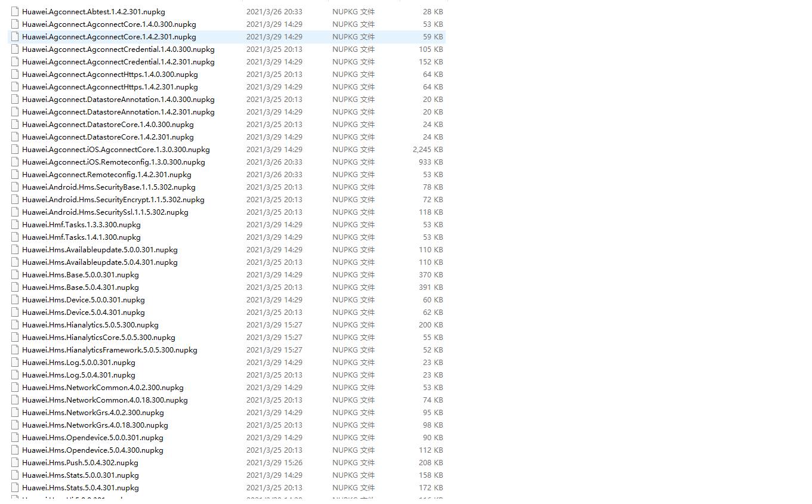Click file icon of Huawei.Agconnect.Abtest.1.4.2.301.nupkg
812x504 pixels.
click(x=15, y=11)
